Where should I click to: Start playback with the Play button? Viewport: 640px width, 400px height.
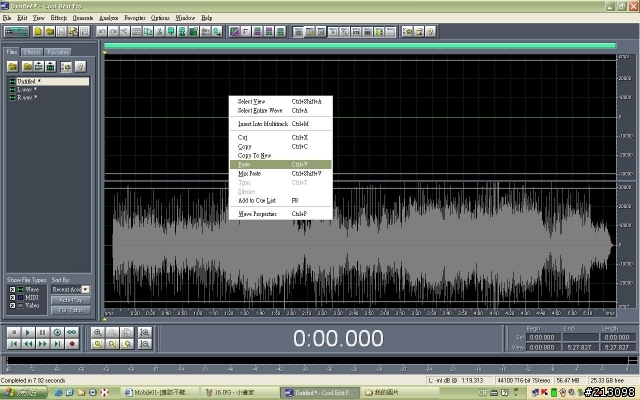pos(28,332)
